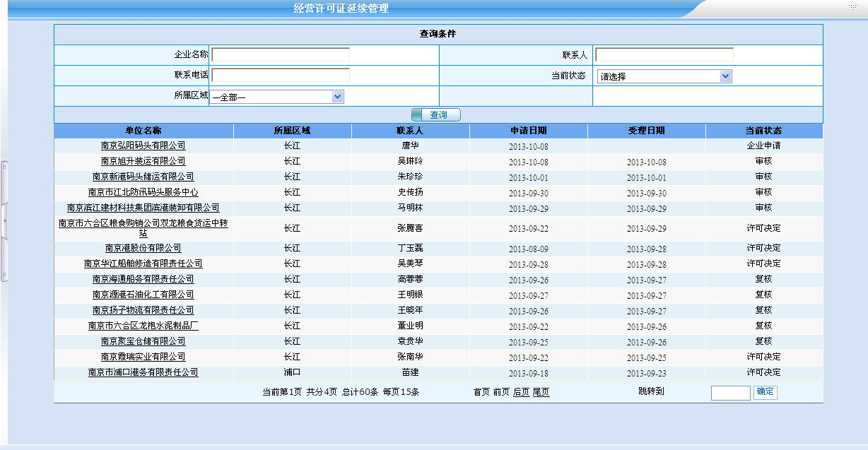Open company 南京弘阳码头有限公司
The image size is (868, 450).
click(x=143, y=146)
